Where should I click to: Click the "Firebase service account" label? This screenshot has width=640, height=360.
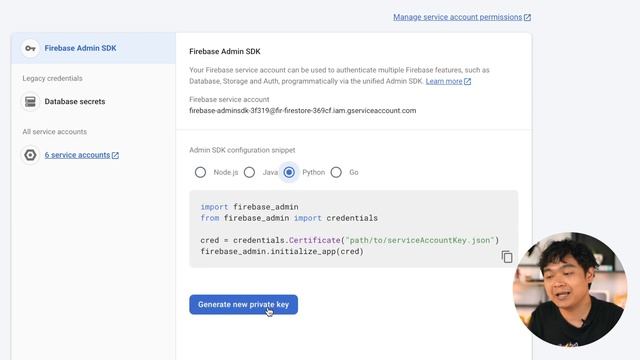(229, 100)
